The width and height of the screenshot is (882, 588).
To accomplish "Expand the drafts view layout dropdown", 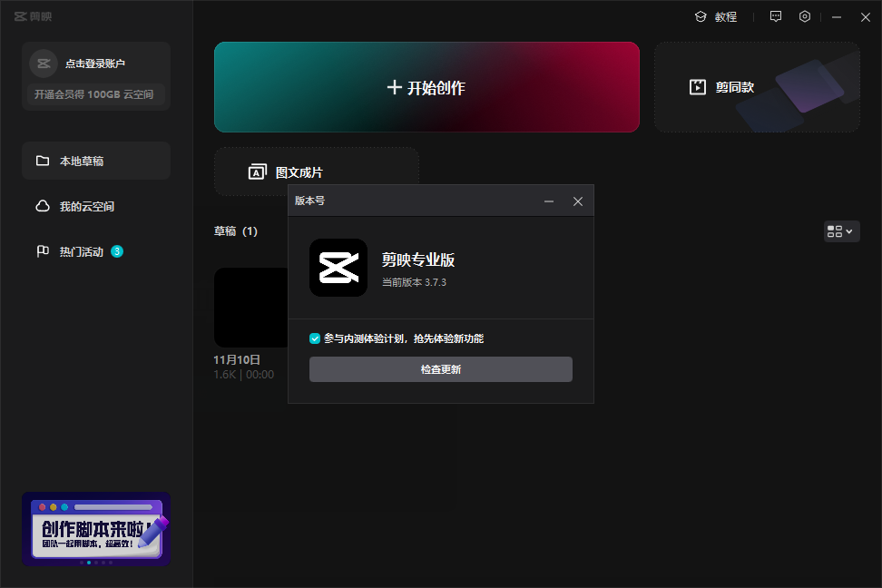I will (x=841, y=231).
